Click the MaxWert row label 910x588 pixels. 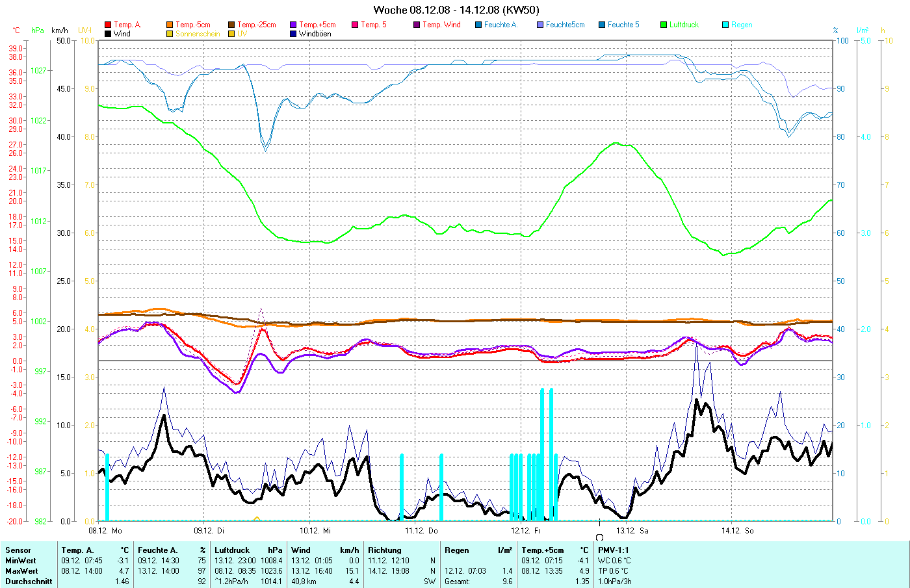point(21,571)
